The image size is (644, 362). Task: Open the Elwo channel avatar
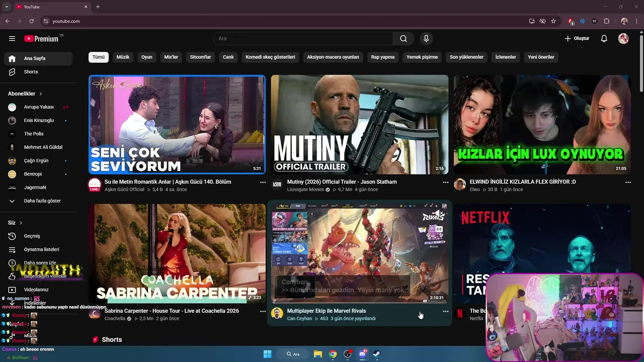(460, 185)
